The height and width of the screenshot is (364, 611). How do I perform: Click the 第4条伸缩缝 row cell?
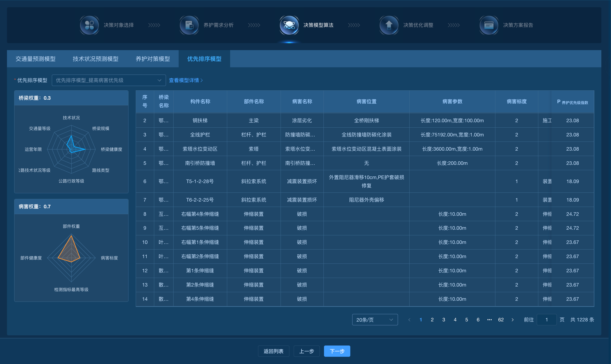(200, 299)
